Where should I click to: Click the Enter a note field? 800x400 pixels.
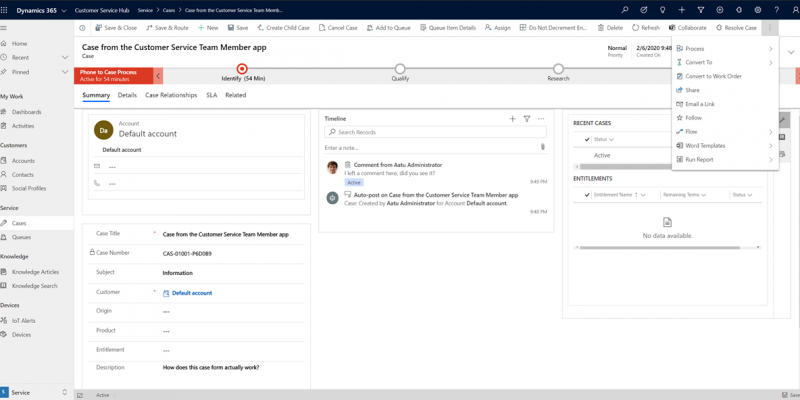tap(431, 147)
